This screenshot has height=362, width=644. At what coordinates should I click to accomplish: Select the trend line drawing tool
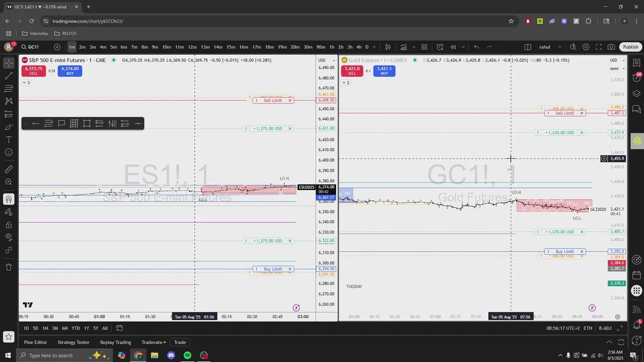point(9,75)
